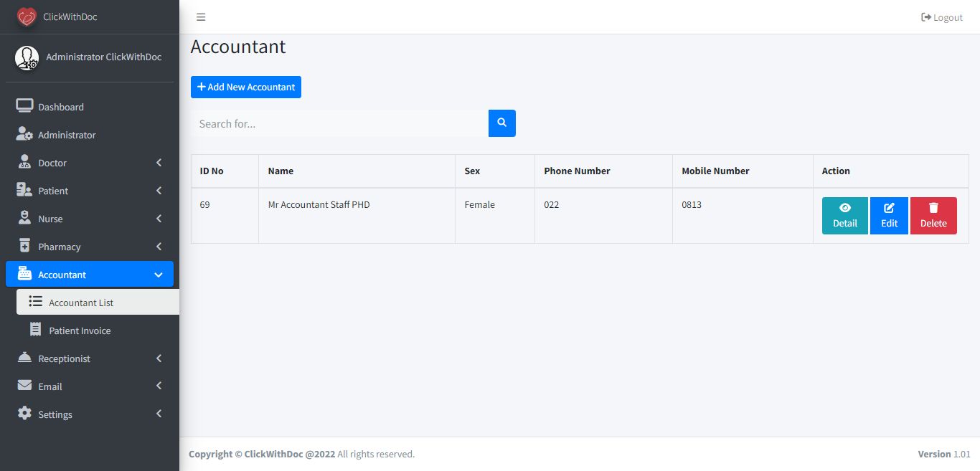
Task: Expand the Receptionist submenu arrow
Action: (x=159, y=358)
